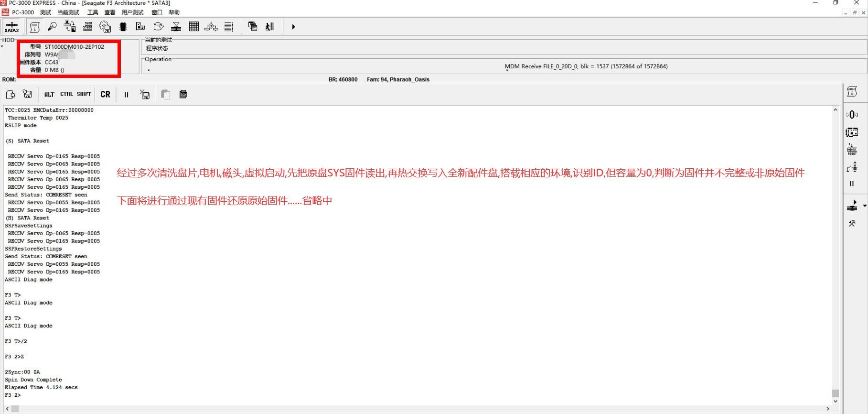Open the 测试 menu
The width and height of the screenshot is (868, 414).
click(x=45, y=12)
